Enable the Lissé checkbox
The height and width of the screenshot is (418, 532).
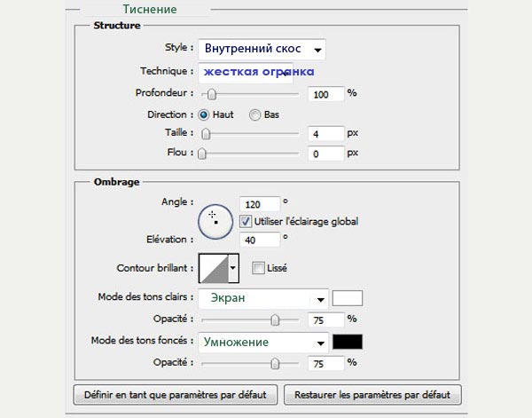point(258,268)
